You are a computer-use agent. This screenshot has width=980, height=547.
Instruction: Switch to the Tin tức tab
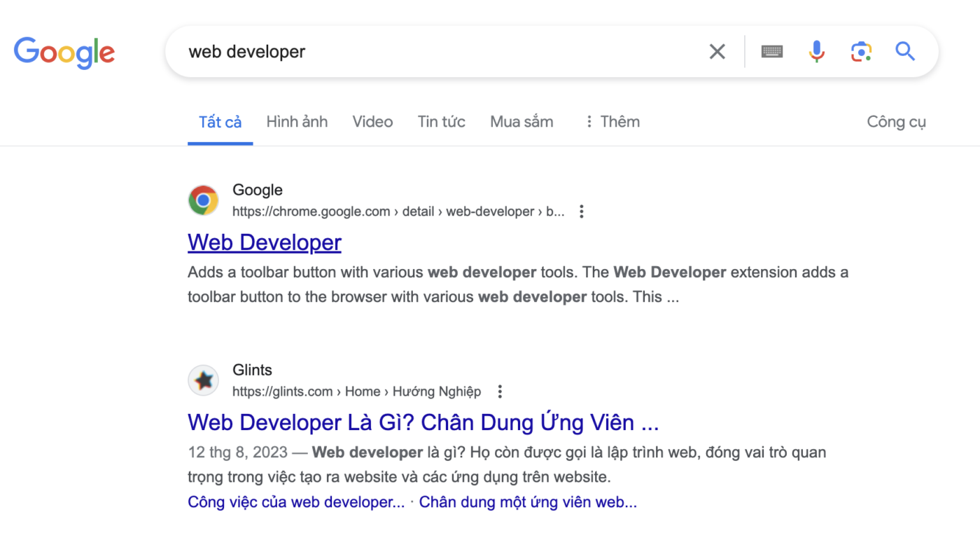click(442, 122)
